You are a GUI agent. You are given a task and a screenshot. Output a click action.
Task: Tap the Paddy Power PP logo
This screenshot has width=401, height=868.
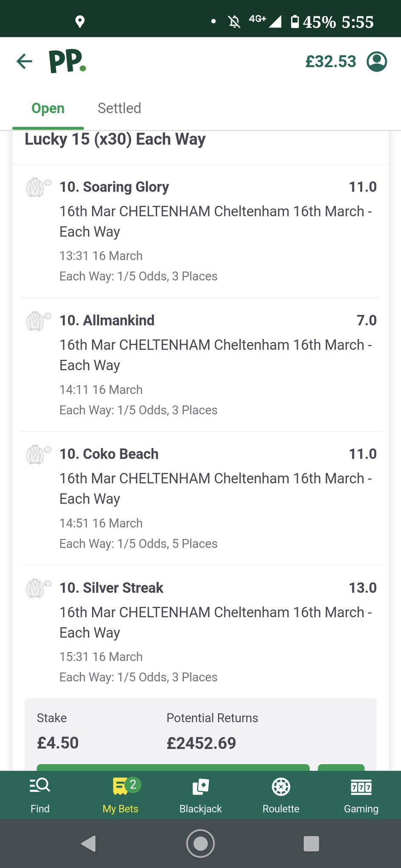[67, 62]
